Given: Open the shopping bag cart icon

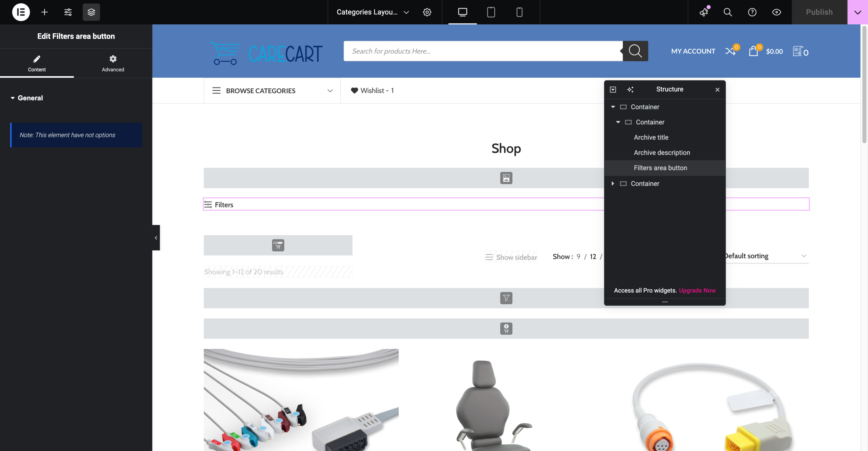Looking at the screenshot, I should pyautogui.click(x=753, y=51).
